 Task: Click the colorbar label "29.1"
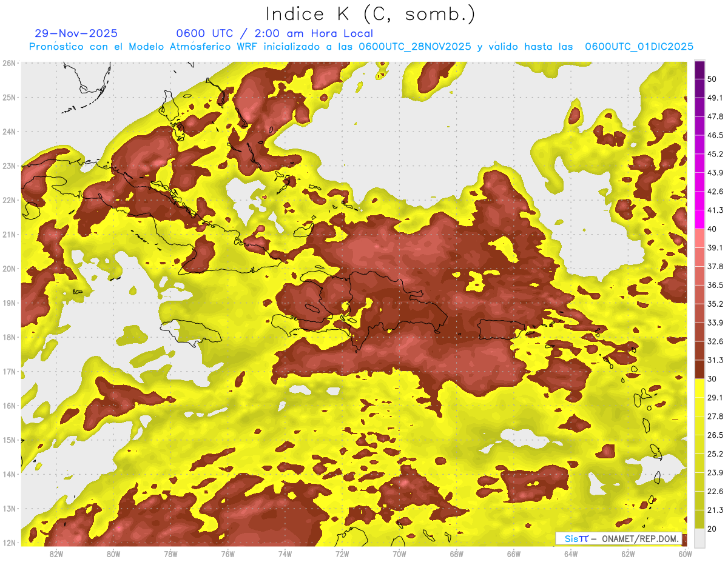(715, 397)
